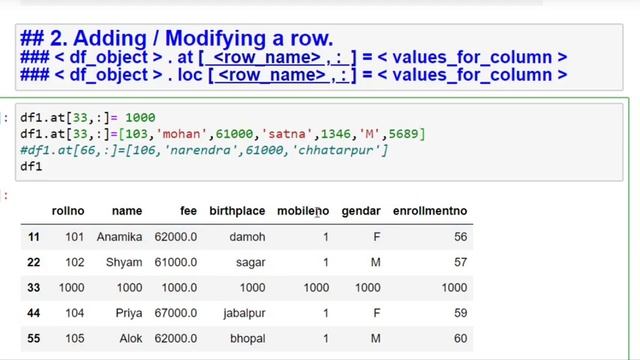The image size is (640, 360).
Task: Click the 'bhopal' birthplace cell
Action: (248, 338)
